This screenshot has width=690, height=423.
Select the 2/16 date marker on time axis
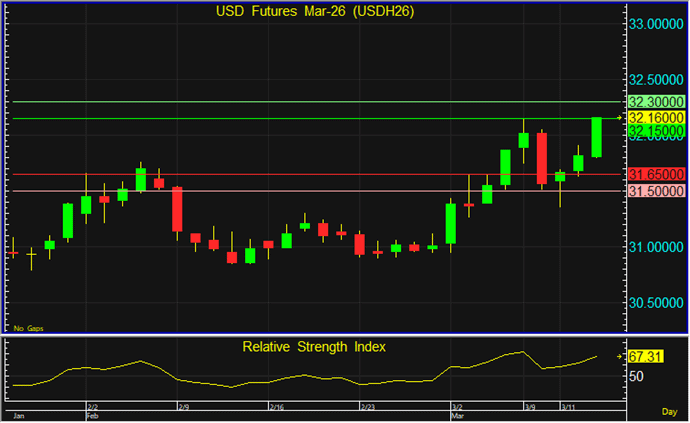pos(278,407)
